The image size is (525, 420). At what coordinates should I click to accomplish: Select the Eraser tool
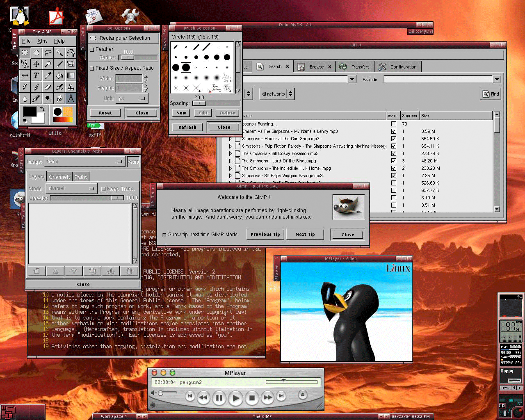pos(48,87)
